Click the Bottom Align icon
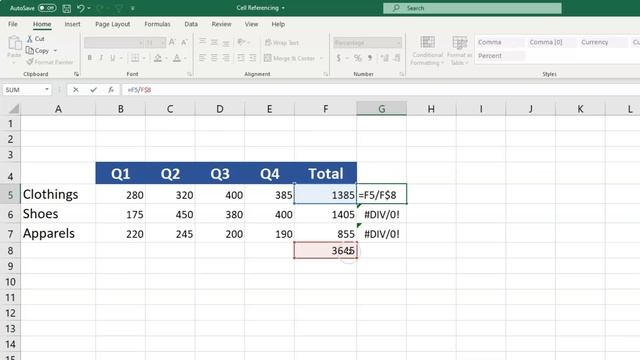The height and width of the screenshot is (360, 640). [x=226, y=42]
